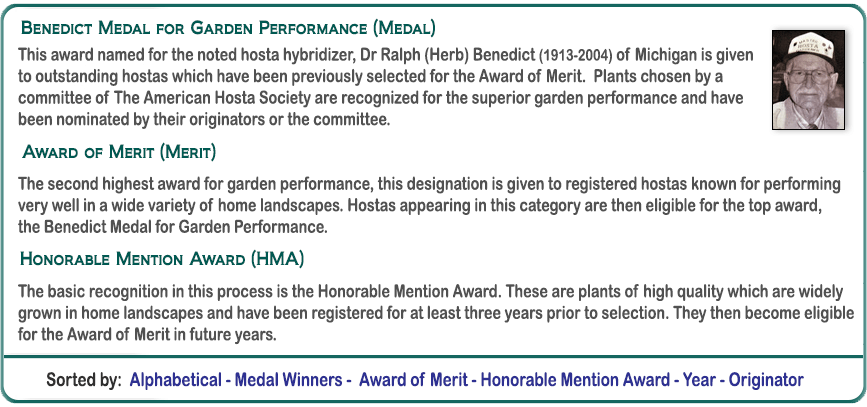Click the photo of Herb Benedict
The height and width of the screenshot is (407, 867).
pos(809,80)
